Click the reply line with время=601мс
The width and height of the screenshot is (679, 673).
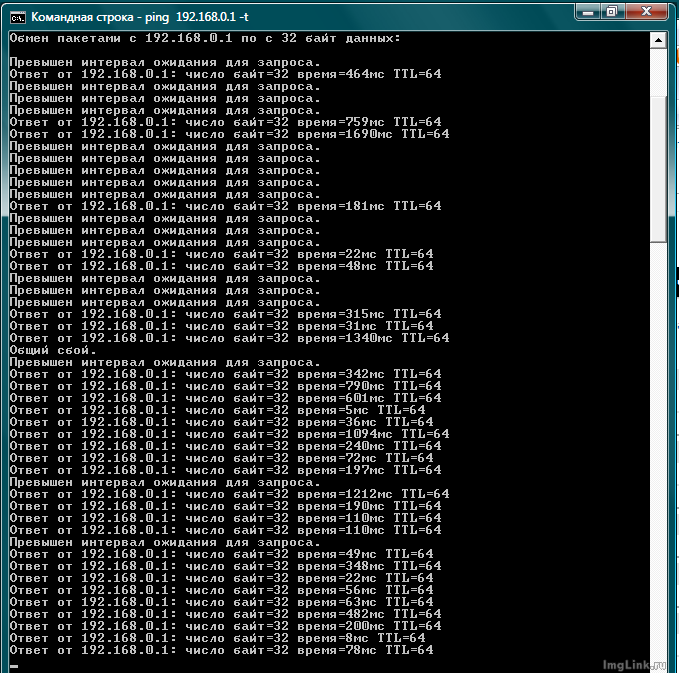tap(226, 398)
